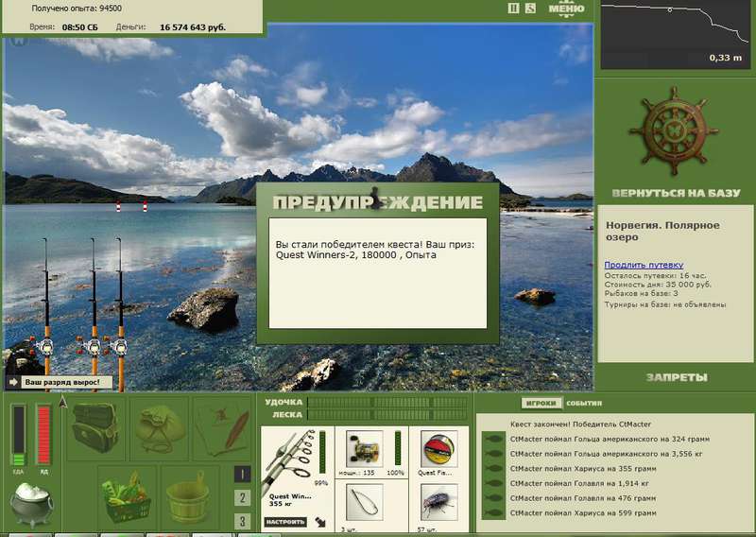Click the middle fishing rod on shore
Screen dimensions: 756x537
click(x=94, y=314)
